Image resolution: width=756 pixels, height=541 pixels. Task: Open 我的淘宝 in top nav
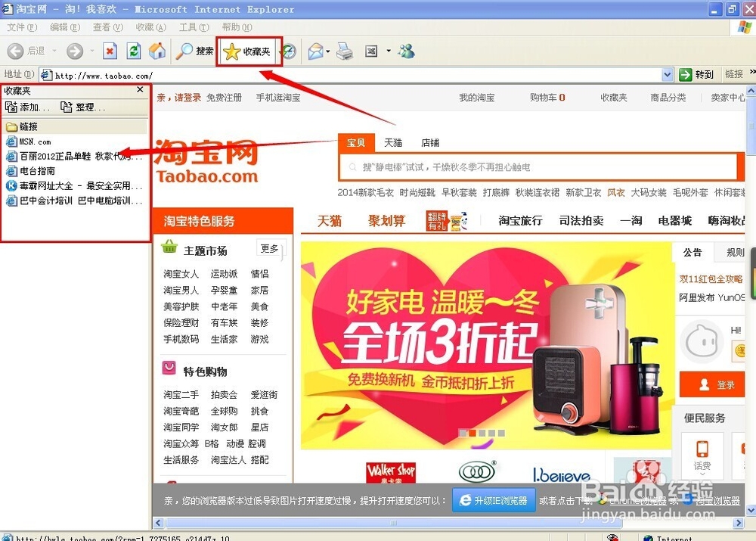tap(477, 98)
